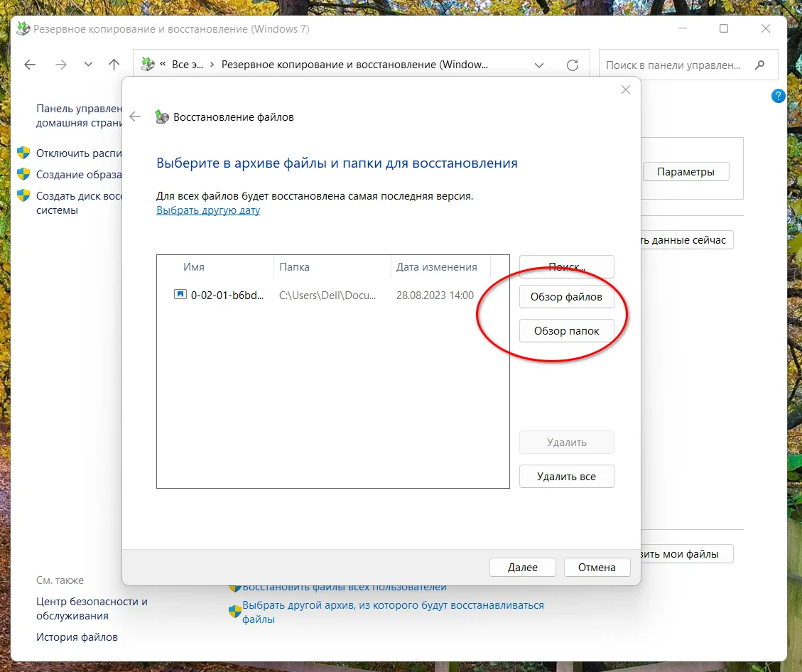The image size is (802, 672).
Task: Click the back arrow in the restore dialog
Action: pos(135,116)
